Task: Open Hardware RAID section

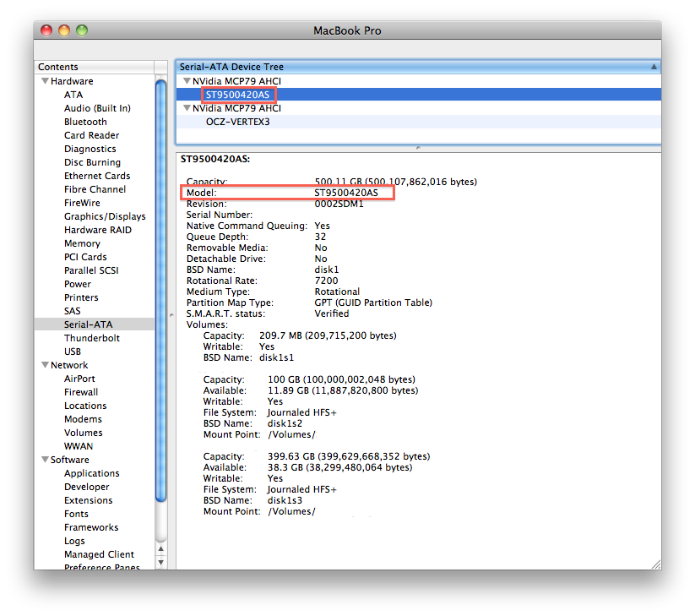Action: (x=97, y=230)
